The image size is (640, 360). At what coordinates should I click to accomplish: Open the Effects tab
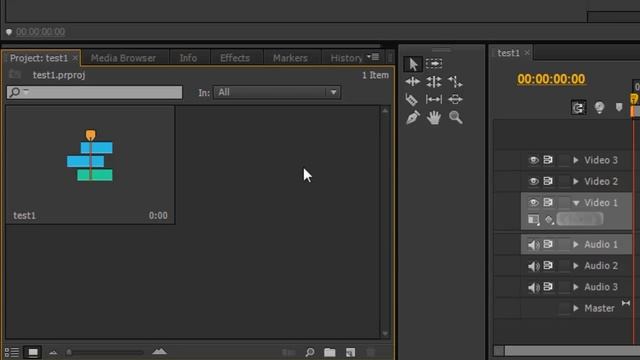click(235, 58)
